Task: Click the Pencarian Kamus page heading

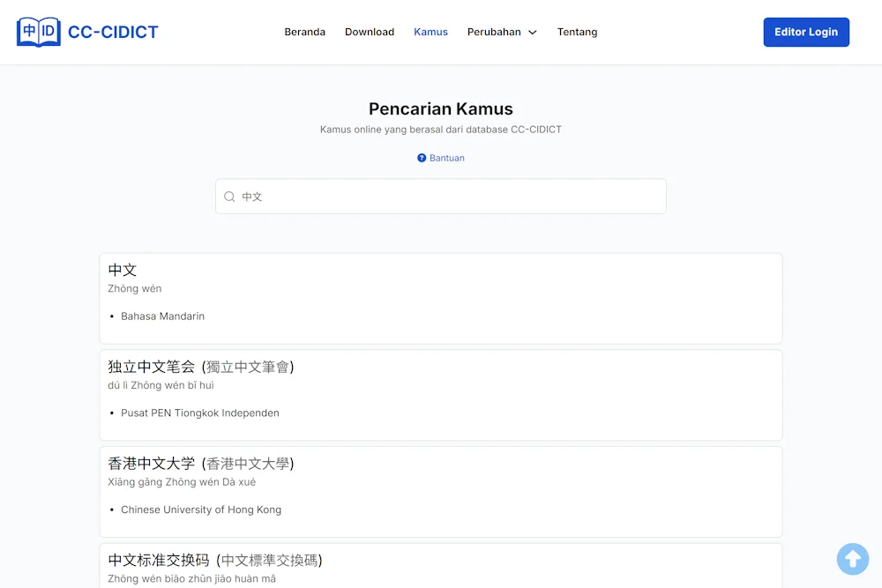Action: click(441, 108)
